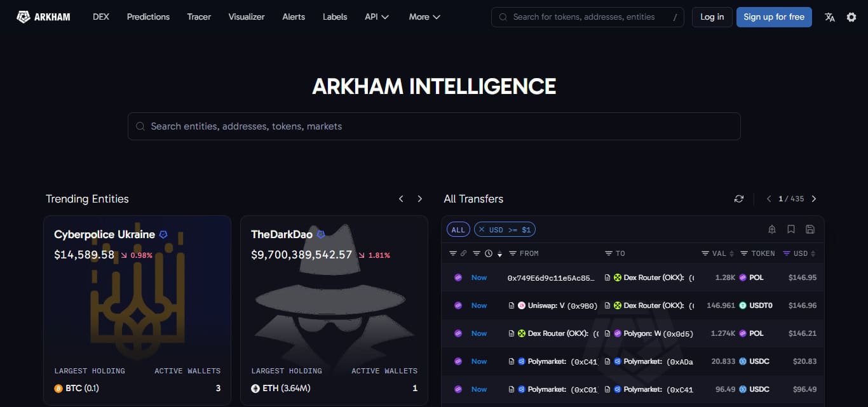Click the contract document icon before Uniswap: V
This screenshot has height=407, width=868.
coord(512,305)
